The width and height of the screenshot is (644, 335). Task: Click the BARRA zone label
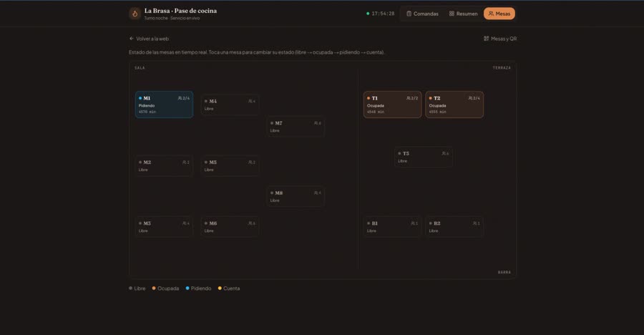(504, 272)
